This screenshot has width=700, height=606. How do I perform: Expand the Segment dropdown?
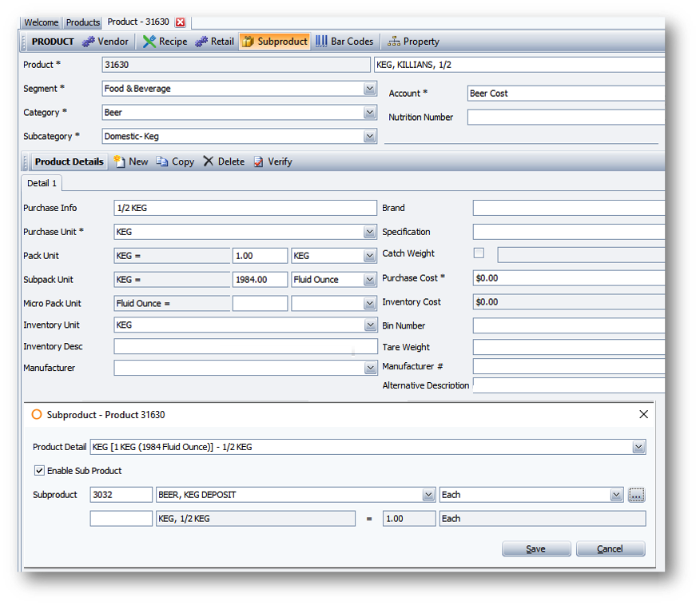370,89
